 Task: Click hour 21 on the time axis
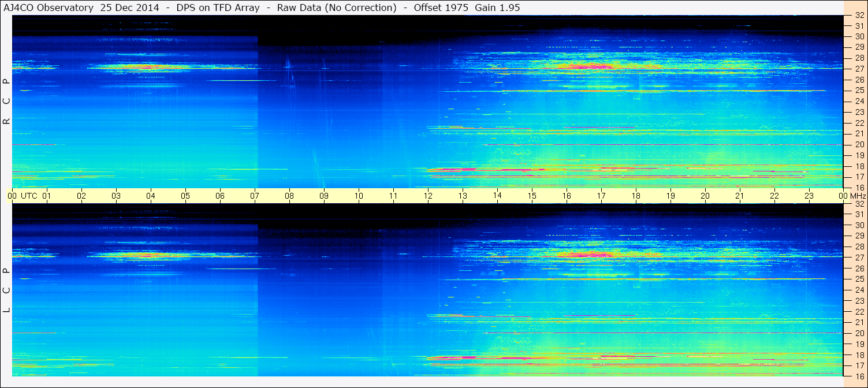(x=740, y=196)
